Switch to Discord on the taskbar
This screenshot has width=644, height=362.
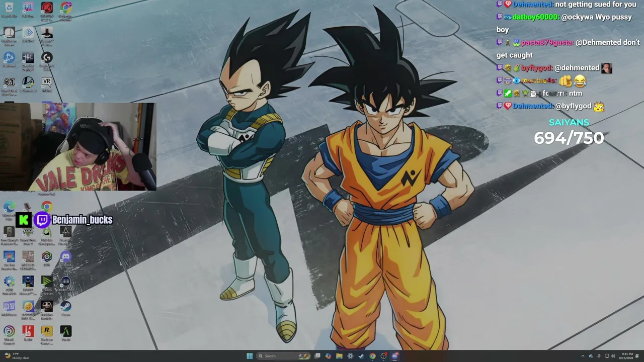[395, 356]
